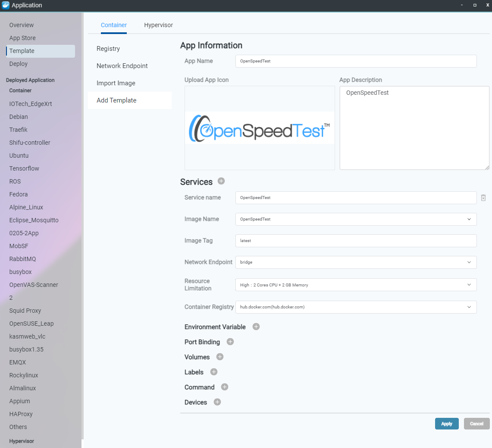Open the Registry section

point(108,49)
